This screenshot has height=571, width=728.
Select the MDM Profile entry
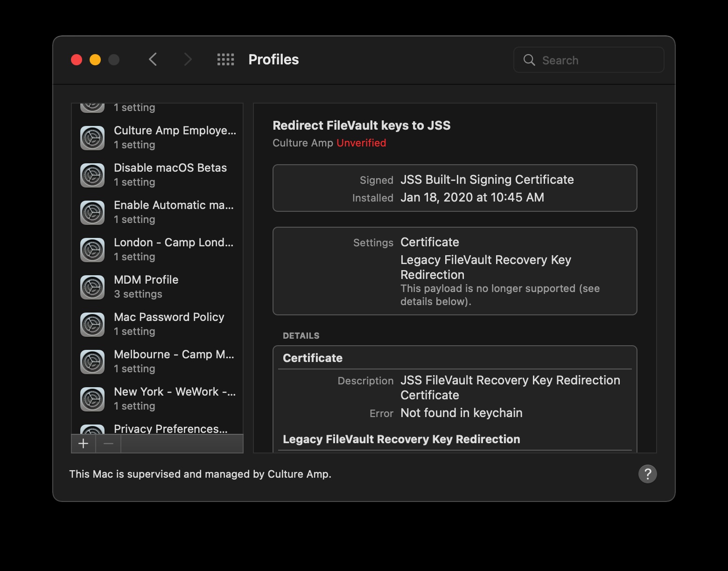(157, 287)
